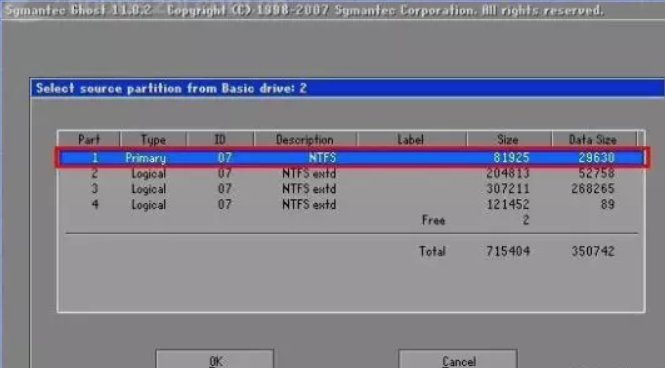Click the Part column header
This screenshot has width=665, height=368.
[89, 139]
